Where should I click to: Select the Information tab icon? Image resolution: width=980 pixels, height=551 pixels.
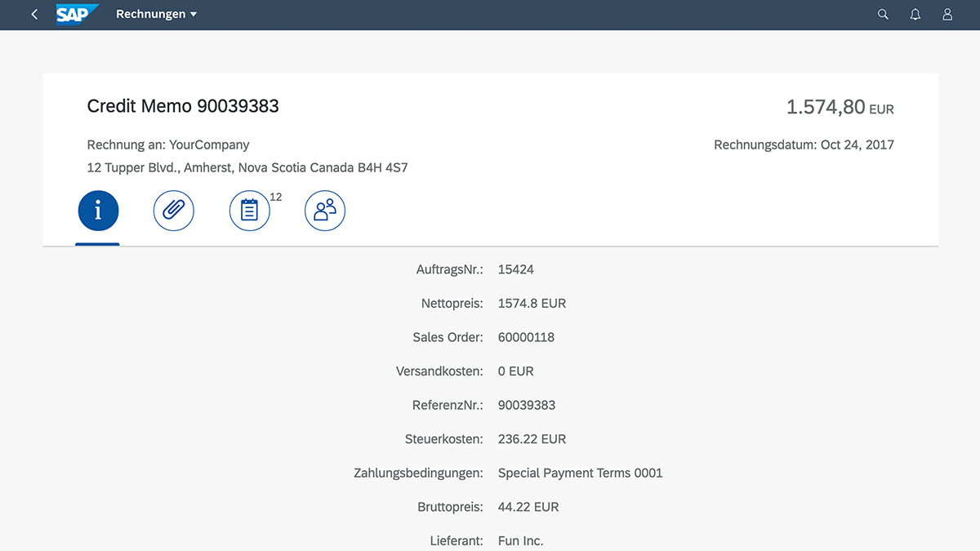tap(98, 211)
